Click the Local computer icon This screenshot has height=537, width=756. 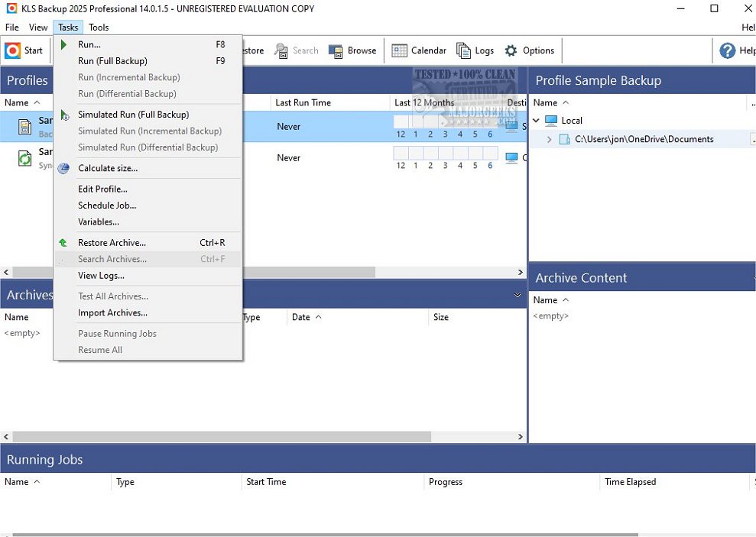click(551, 121)
